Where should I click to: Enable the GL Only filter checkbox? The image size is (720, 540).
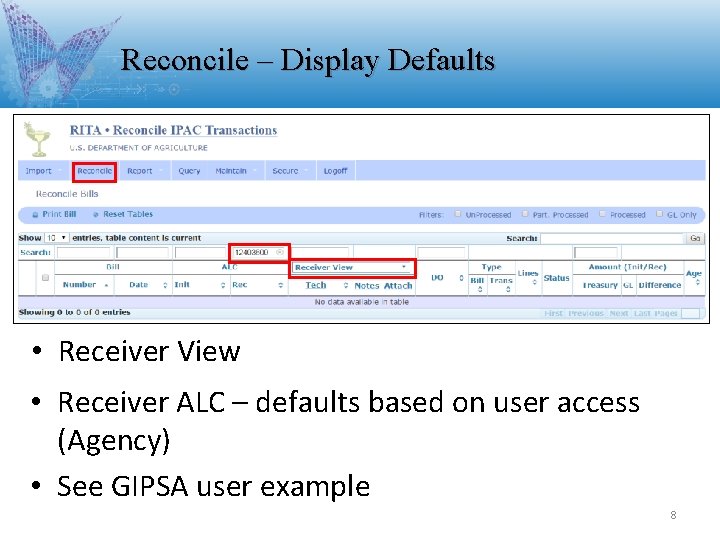tap(659, 214)
